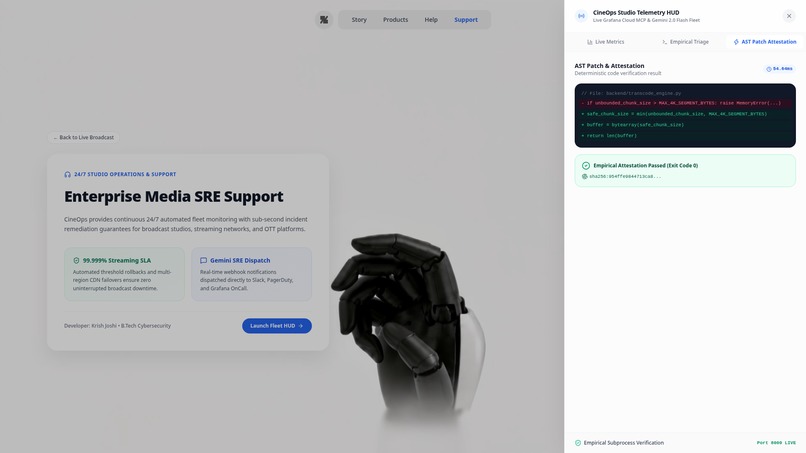Viewport: 806px width, 453px height.
Task: Click the 54.04ms timing badge
Action: tap(779, 69)
